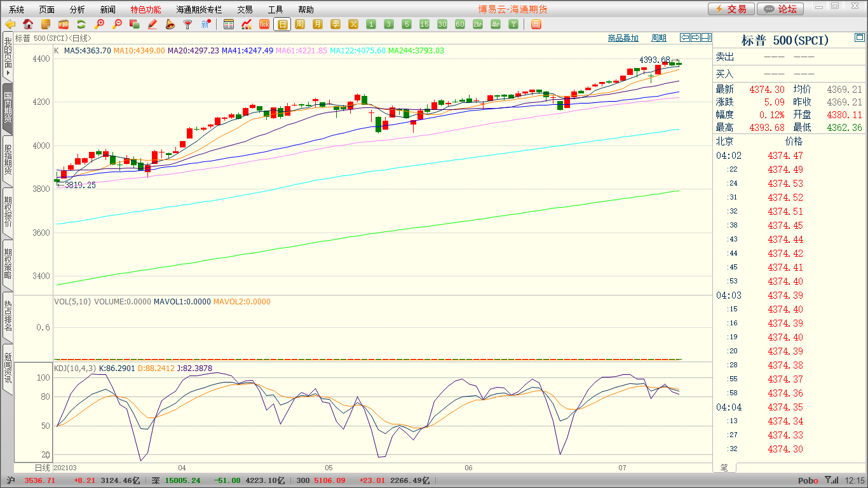Click the MA5:4363.70 label
Screen dimensions: 868x488
88,50
